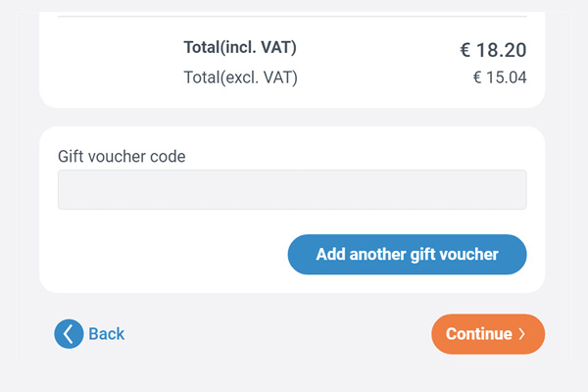This screenshot has height=392, width=588.
Task: Click the word Continue on orange button
Action: pos(479,334)
